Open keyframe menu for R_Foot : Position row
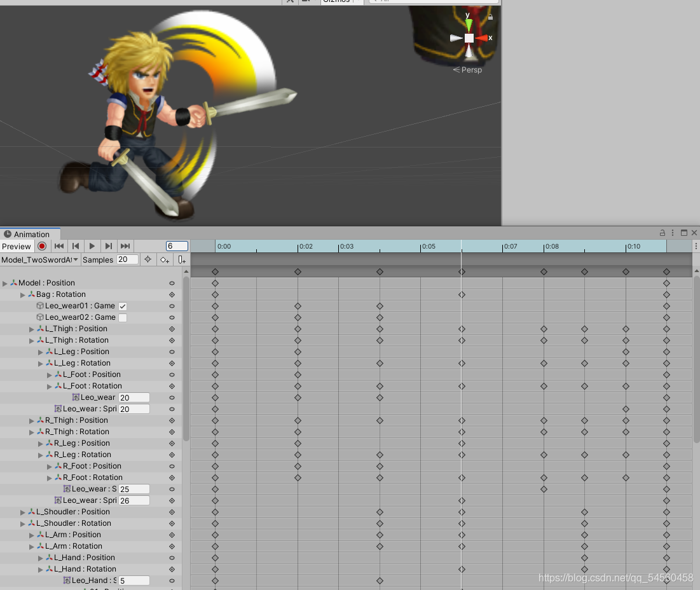Viewport: 700px width, 590px height. (x=172, y=466)
